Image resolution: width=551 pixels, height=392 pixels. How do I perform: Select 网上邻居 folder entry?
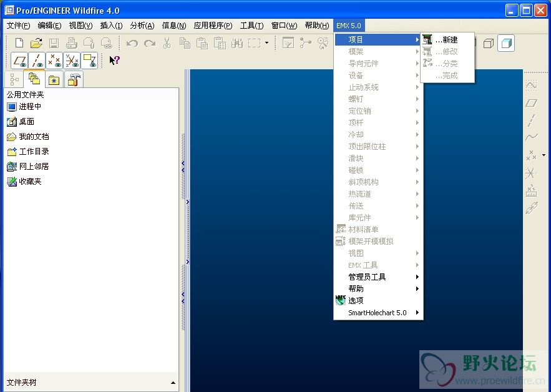[27, 167]
